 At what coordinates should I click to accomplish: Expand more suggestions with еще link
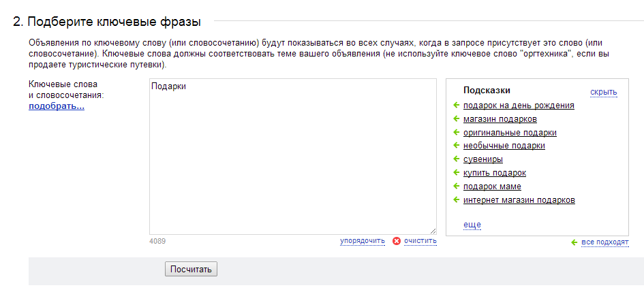[x=472, y=225]
